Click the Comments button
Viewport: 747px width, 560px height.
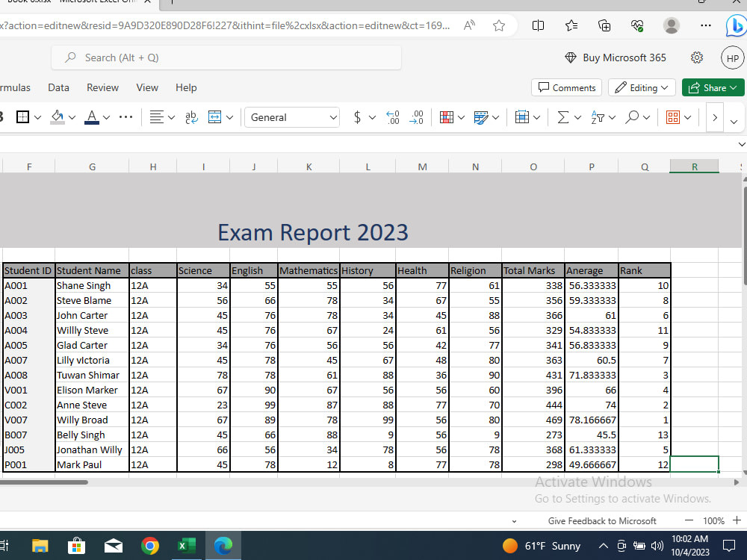tap(566, 87)
